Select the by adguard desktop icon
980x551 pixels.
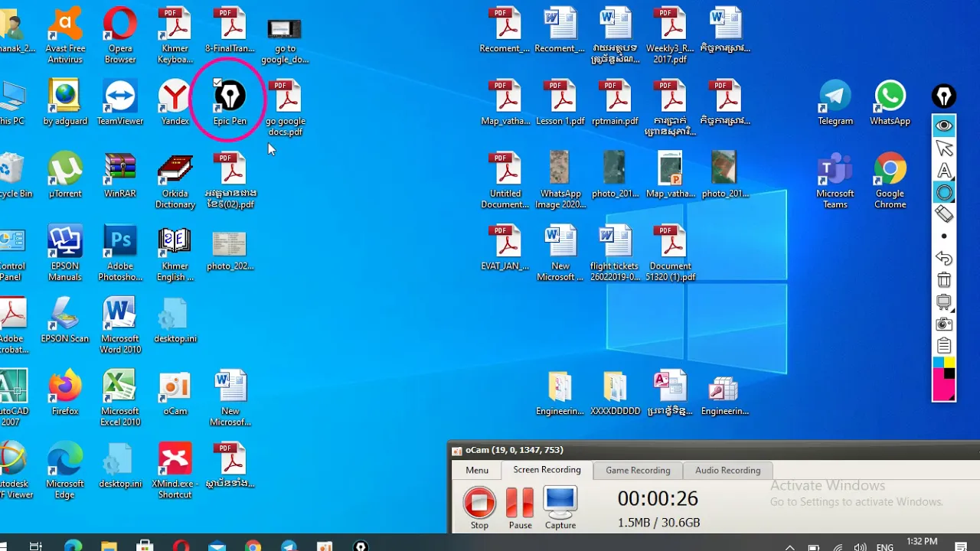(65, 103)
